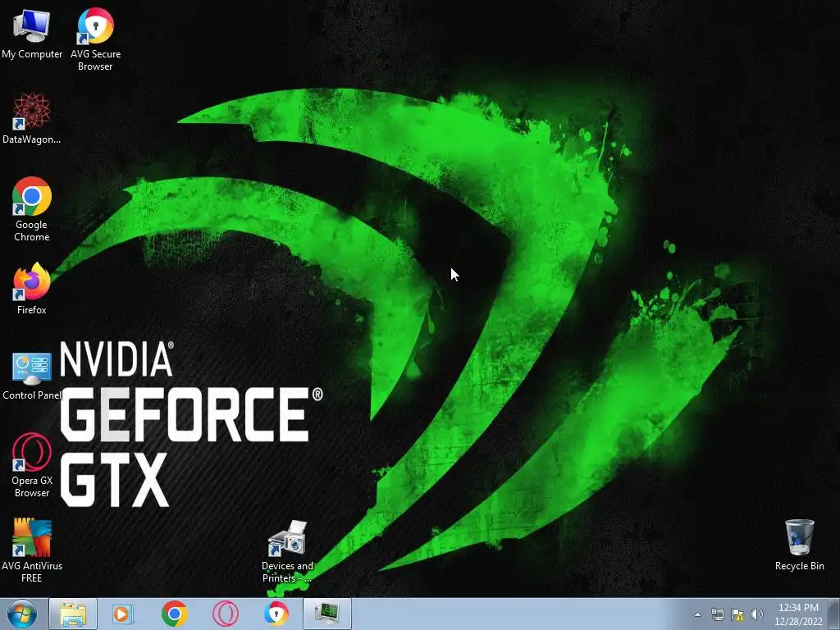840x630 pixels.
Task: Select Opera GX Browser desktop shortcut
Action: 32,466
